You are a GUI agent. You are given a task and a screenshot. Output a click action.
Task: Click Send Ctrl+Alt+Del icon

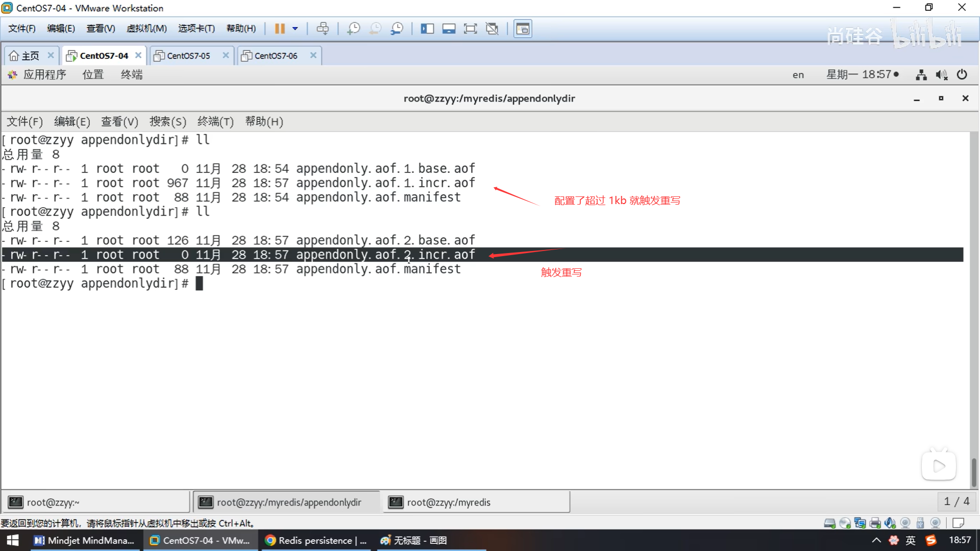pyautogui.click(x=323, y=29)
